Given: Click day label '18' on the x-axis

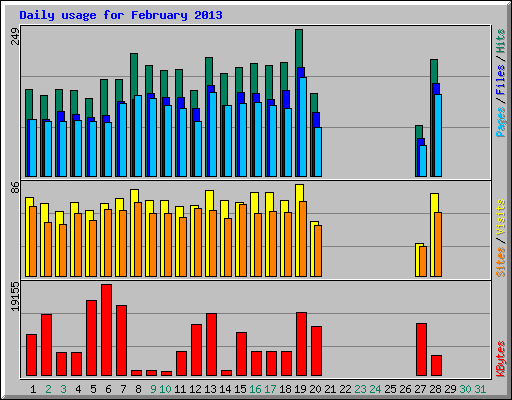Looking at the screenshot, I should (285, 389).
